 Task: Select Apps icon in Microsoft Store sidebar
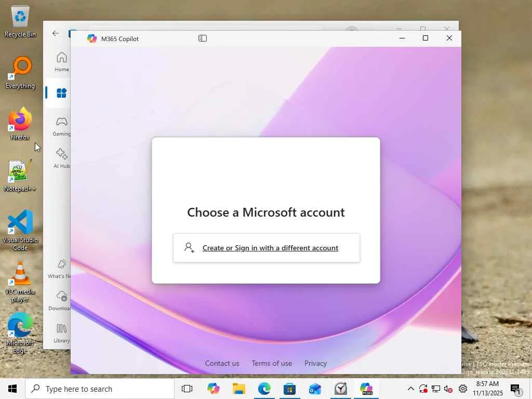tap(61, 93)
